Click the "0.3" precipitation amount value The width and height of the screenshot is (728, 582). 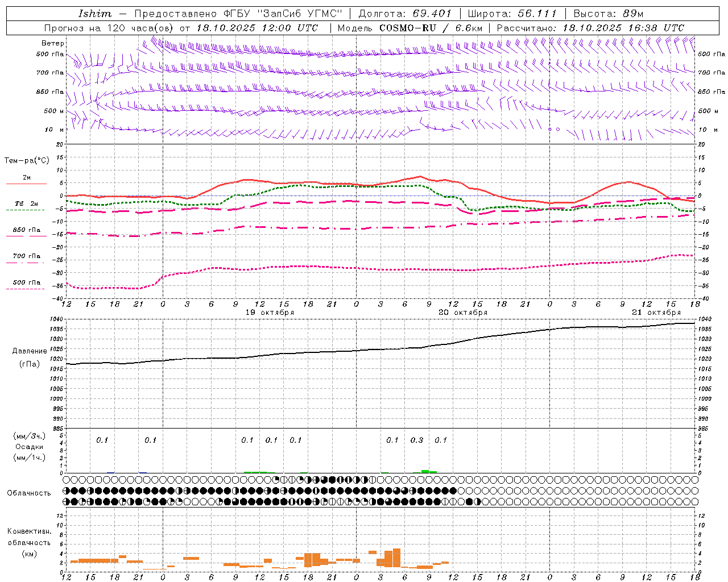tap(417, 440)
